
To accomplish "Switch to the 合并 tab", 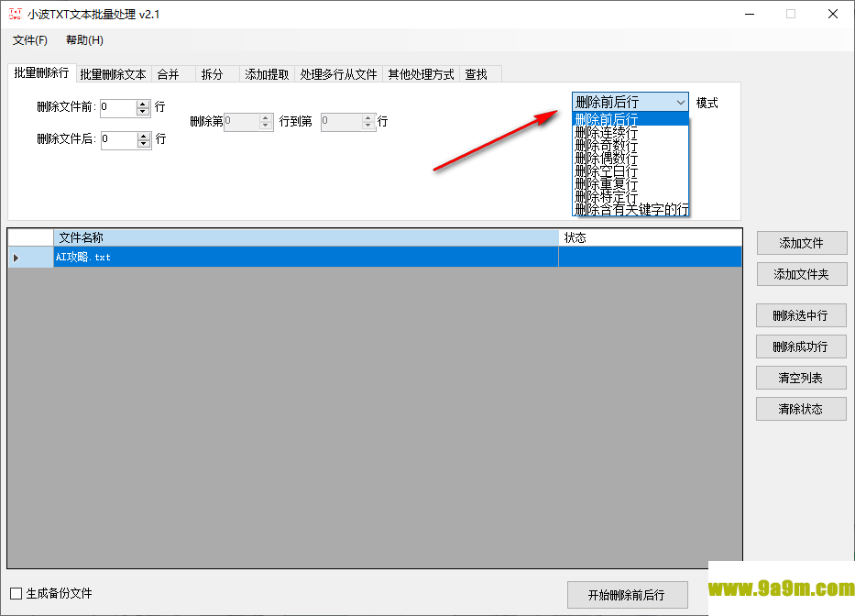I will (x=173, y=74).
